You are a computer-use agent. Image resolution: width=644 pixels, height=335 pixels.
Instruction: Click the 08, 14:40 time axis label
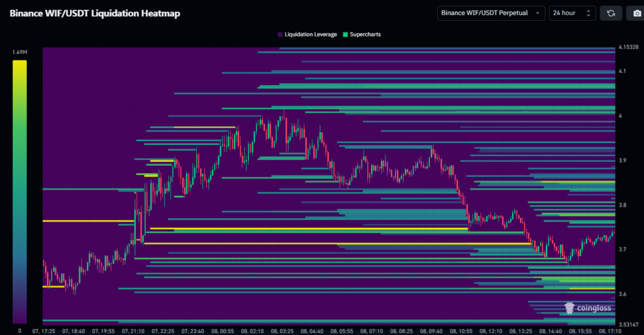(550, 331)
